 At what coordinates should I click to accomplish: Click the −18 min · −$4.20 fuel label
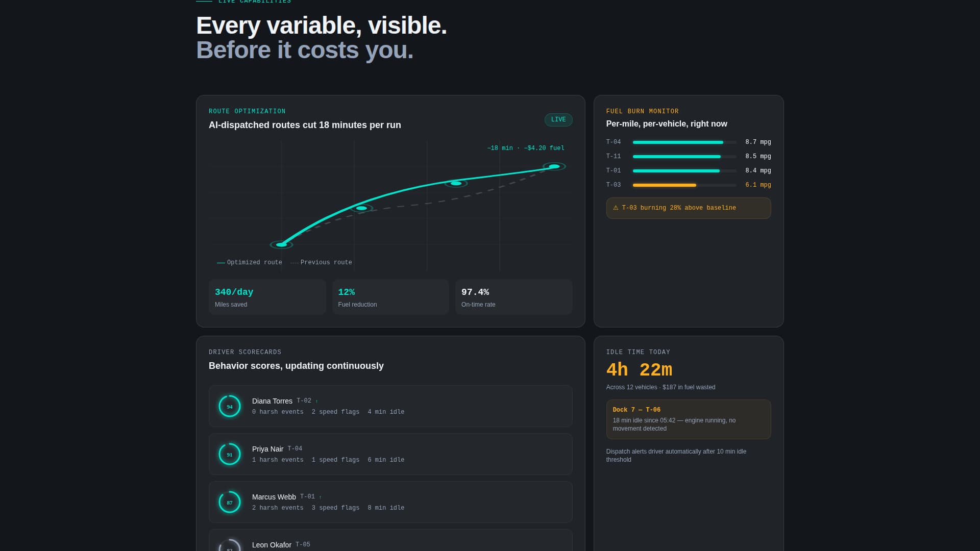click(x=526, y=148)
